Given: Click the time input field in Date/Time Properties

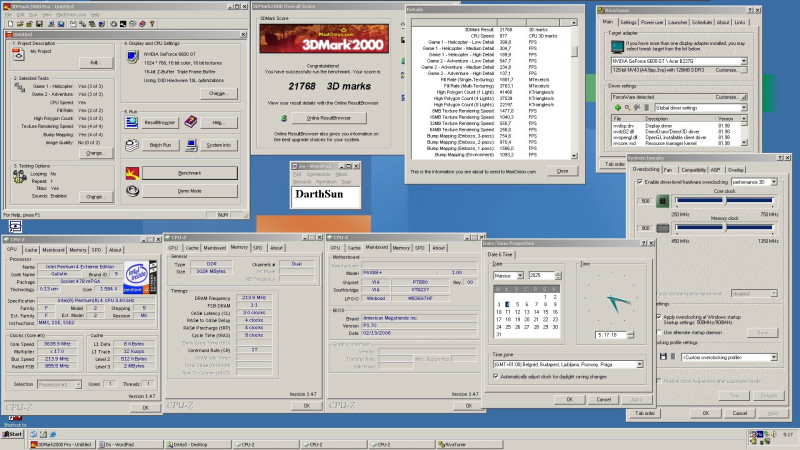Looking at the screenshot, I should 610,335.
